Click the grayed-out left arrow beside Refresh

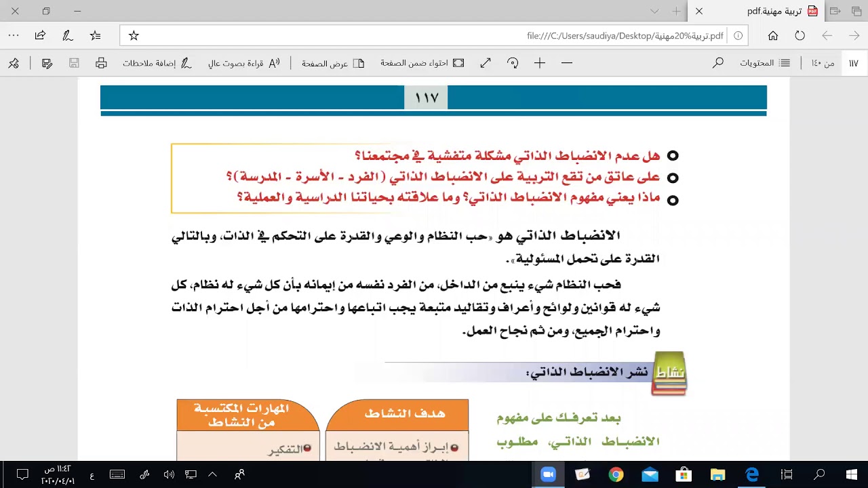tap(827, 35)
